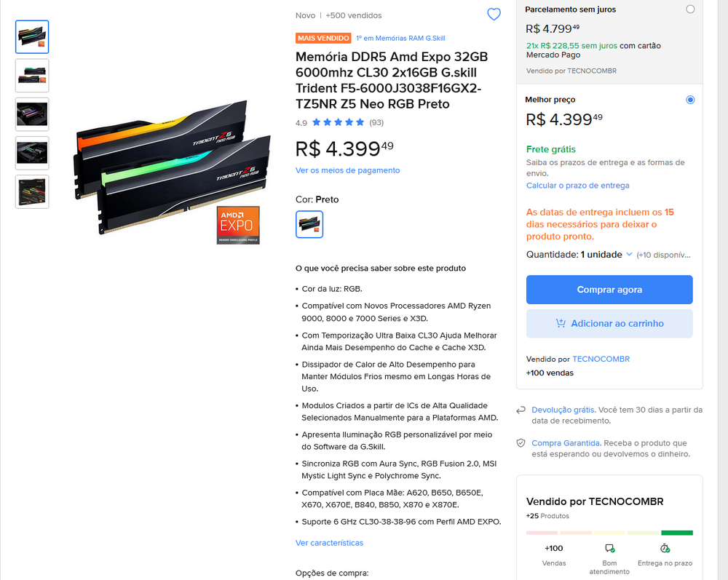Select Melhor preço radio option
Image resolution: width=728 pixels, height=580 pixels.
coord(690,100)
